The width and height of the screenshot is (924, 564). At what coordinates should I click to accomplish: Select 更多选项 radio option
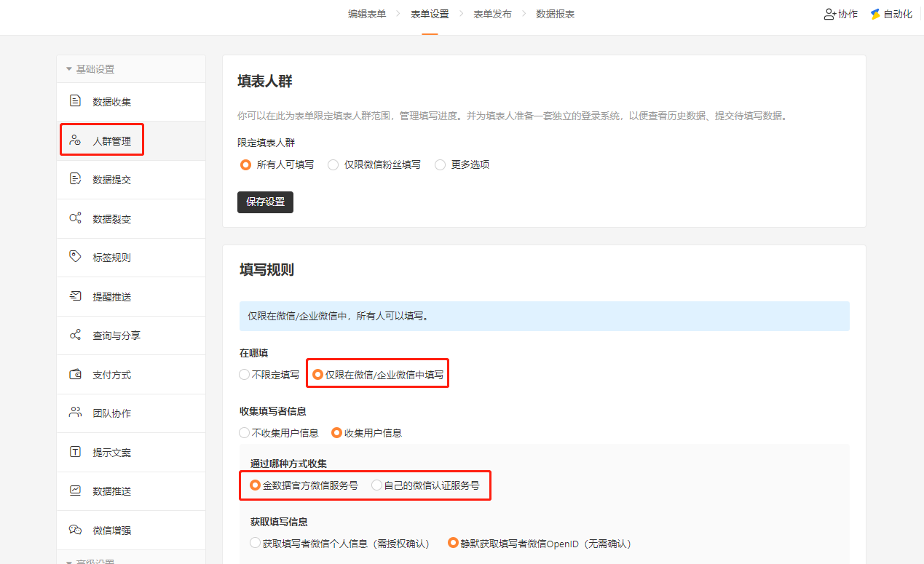pos(440,164)
